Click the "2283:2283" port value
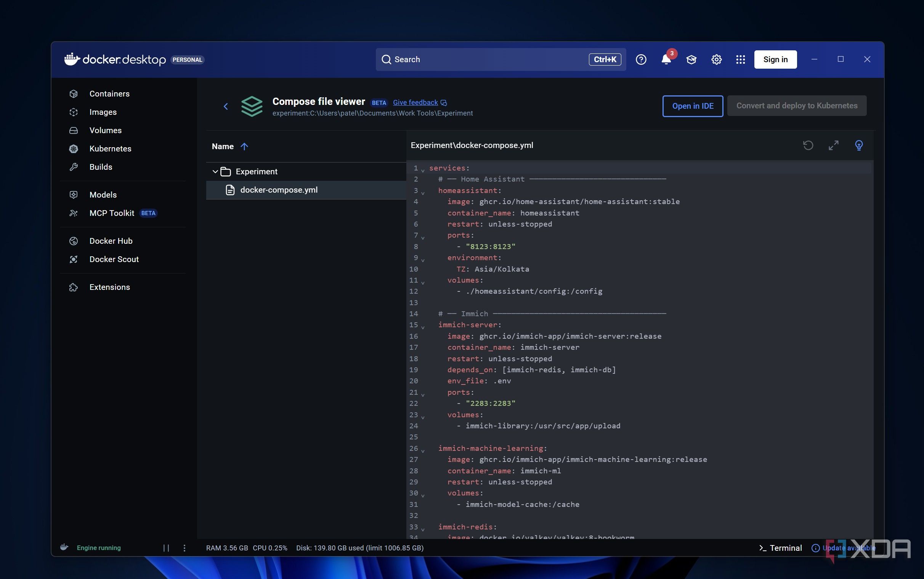924x579 pixels. (491, 403)
